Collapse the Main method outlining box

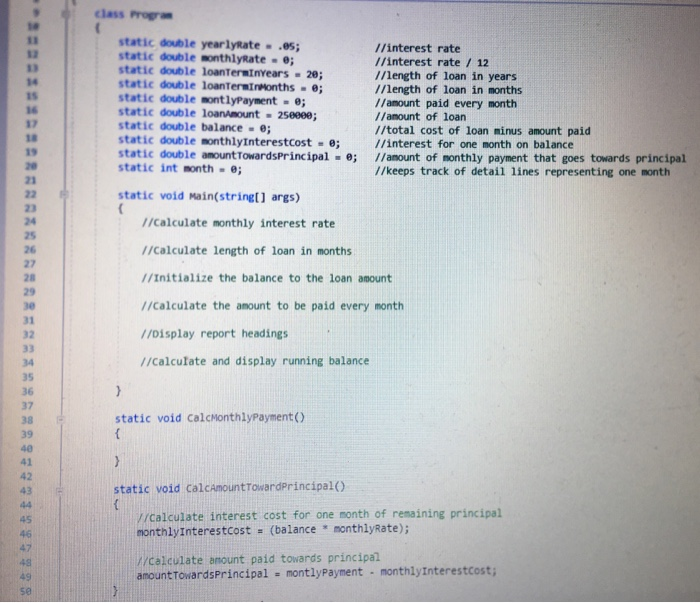[64, 194]
